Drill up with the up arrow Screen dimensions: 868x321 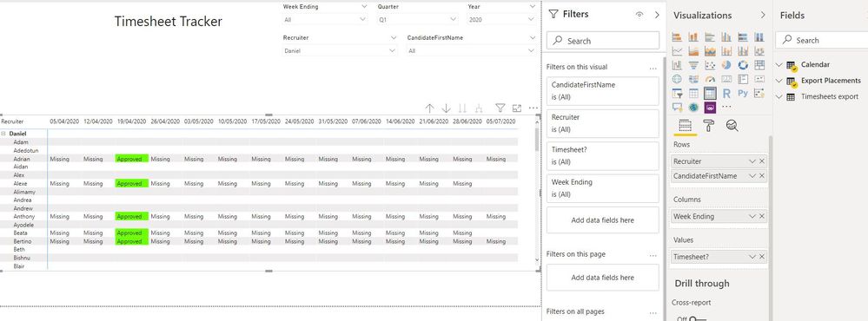tap(429, 108)
